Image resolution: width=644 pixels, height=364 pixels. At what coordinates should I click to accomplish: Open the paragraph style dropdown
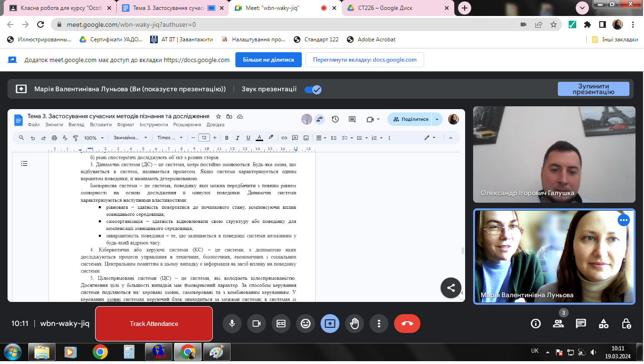tap(130, 138)
